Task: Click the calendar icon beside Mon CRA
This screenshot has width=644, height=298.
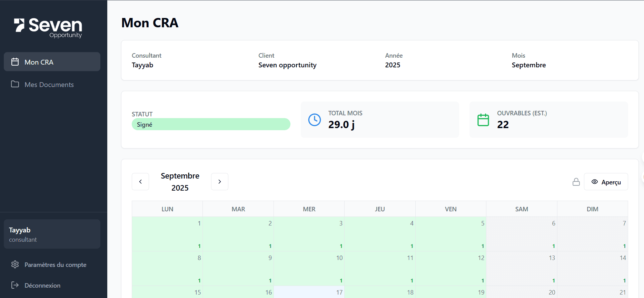Action: pos(15,62)
